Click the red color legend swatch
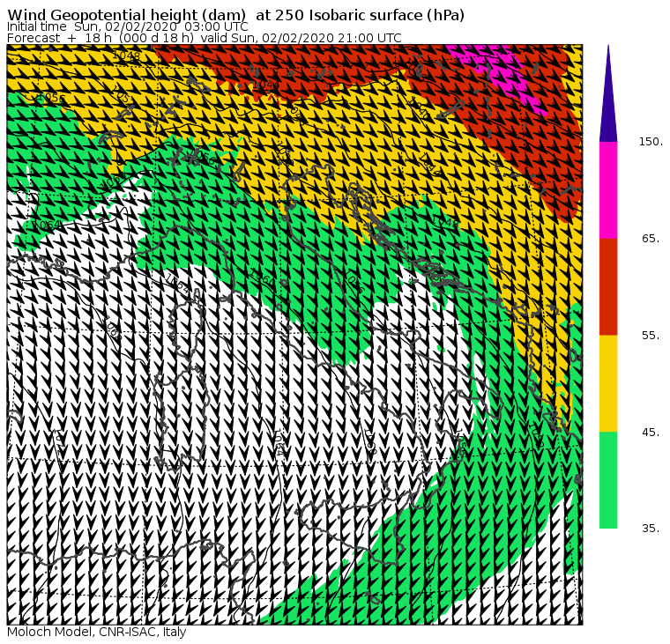670x644 pixels. (608, 286)
